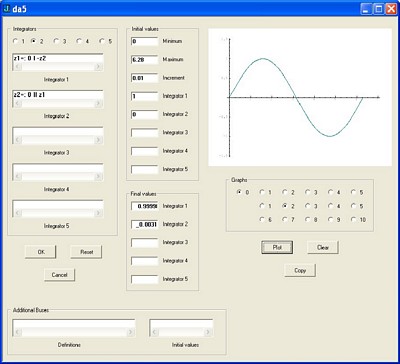Click Final values Integrator 4 field
This screenshot has height=364, width=400.
(x=145, y=261)
